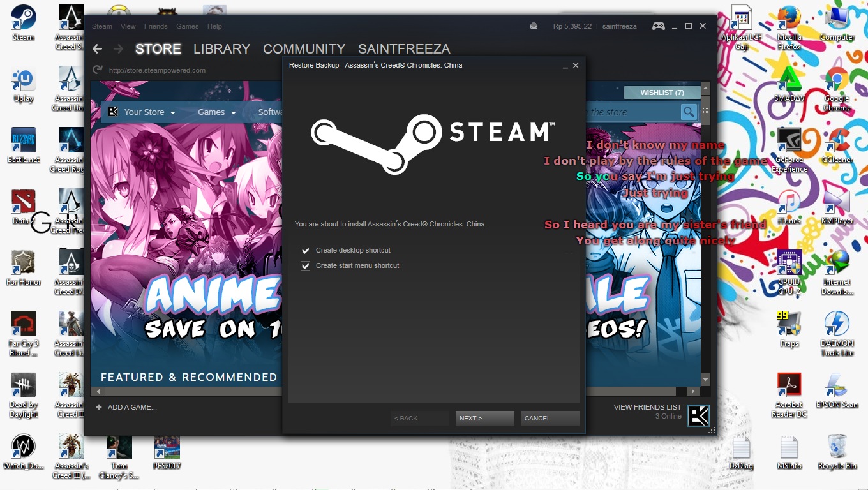
Task: Open Dead by Daylight desktop icon
Action: [x=24, y=396]
